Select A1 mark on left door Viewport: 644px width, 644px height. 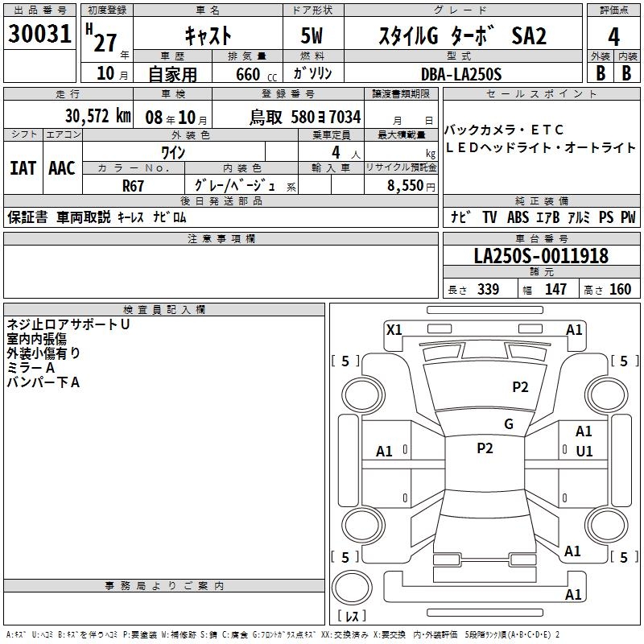point(385,452)
